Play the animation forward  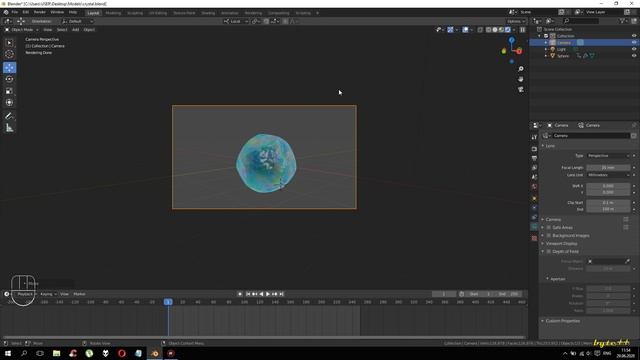click(268, 294)
